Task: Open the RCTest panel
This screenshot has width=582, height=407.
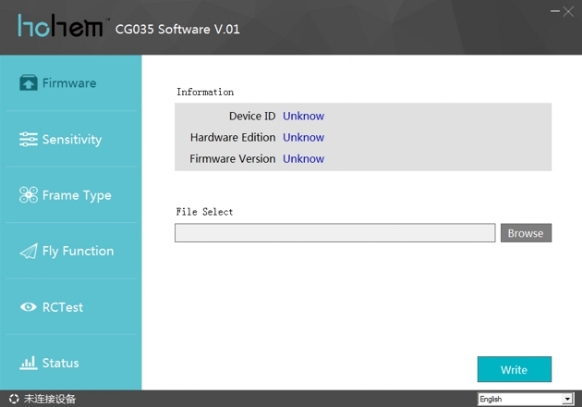Action: pos(62,307)
